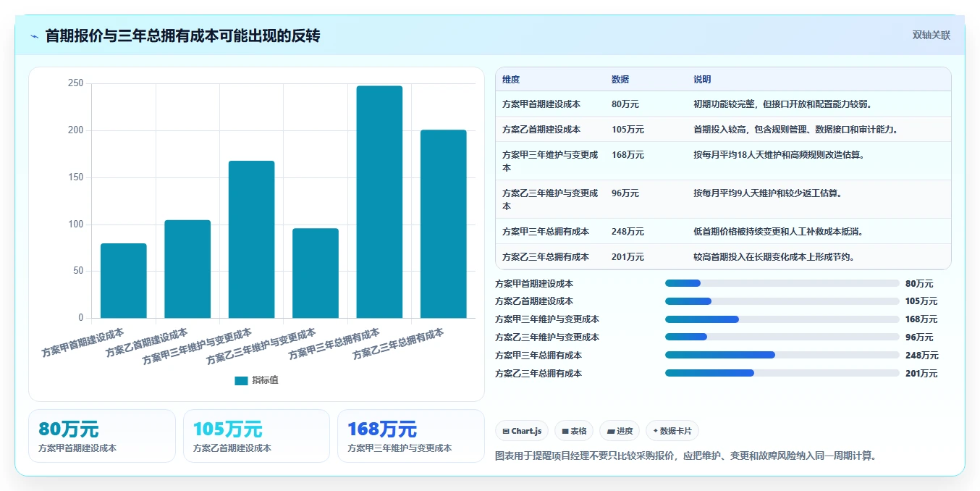
Task: Click the 说明 column header
Action: (x=702, y=80)
